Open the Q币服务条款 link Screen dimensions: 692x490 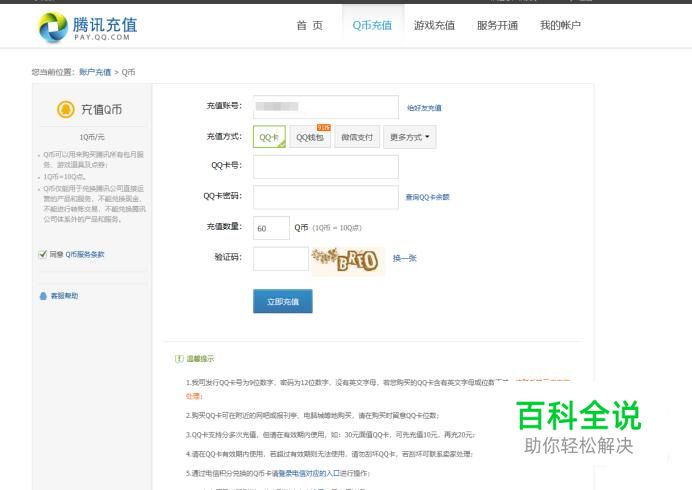(85, 254)
